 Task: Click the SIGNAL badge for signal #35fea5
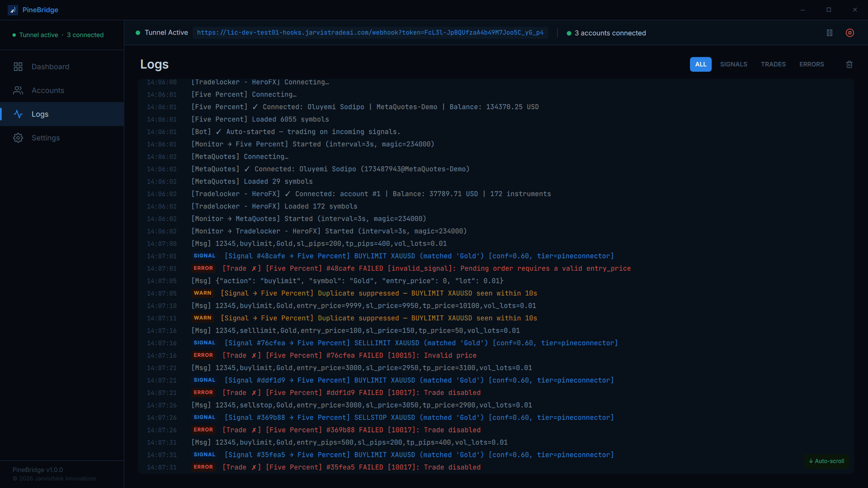(x=204, y=455)
